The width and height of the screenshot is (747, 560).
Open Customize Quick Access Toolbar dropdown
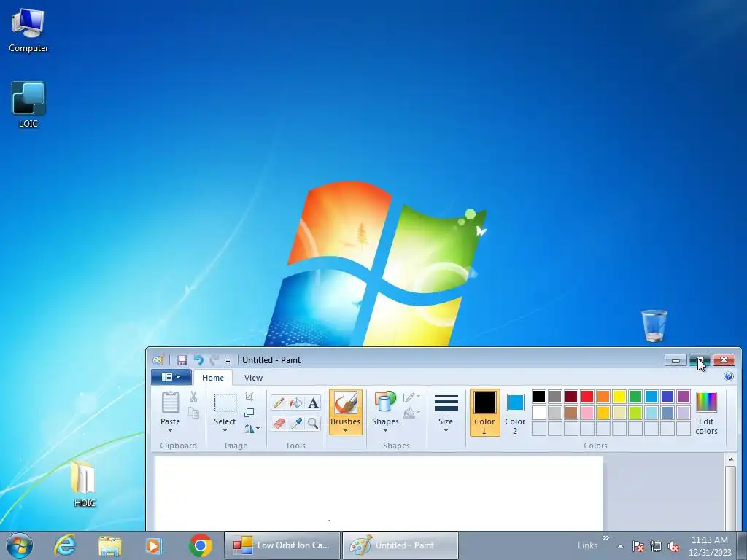point(228,360)
